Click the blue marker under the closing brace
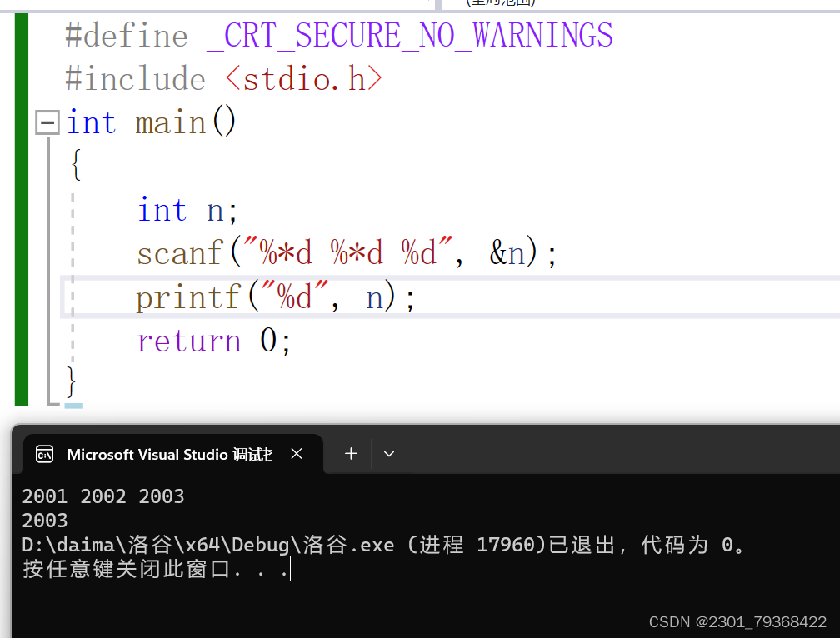840x638 pixels. [72, 407]
